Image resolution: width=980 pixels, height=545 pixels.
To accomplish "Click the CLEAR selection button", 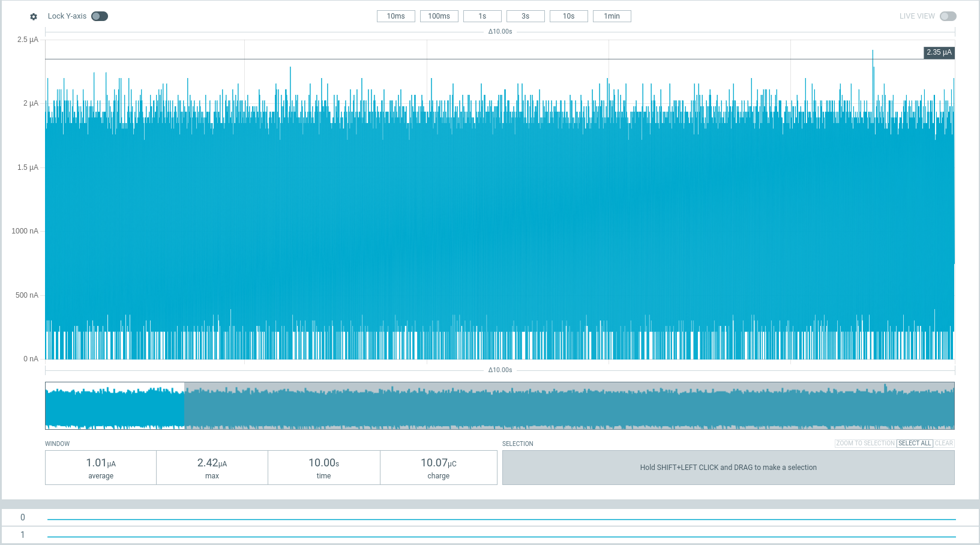I will click(x=944, y=443).
